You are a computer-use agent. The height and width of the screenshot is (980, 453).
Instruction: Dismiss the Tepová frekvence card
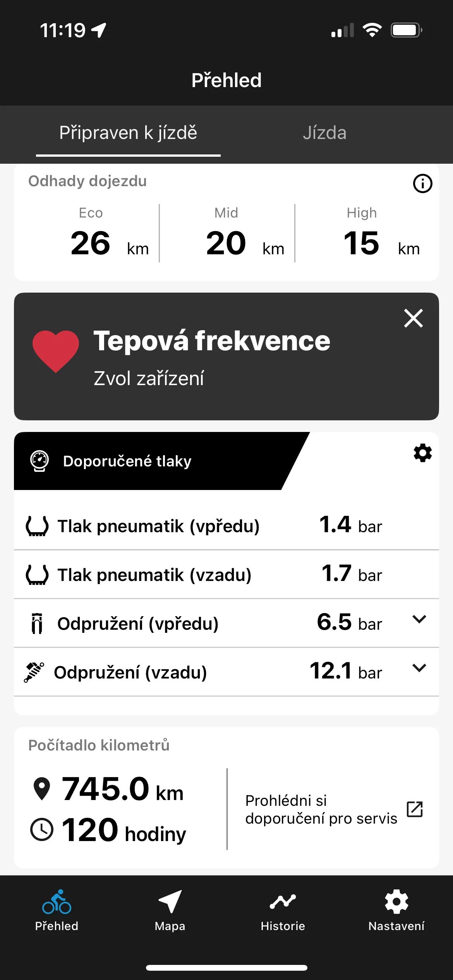(414, 318)
